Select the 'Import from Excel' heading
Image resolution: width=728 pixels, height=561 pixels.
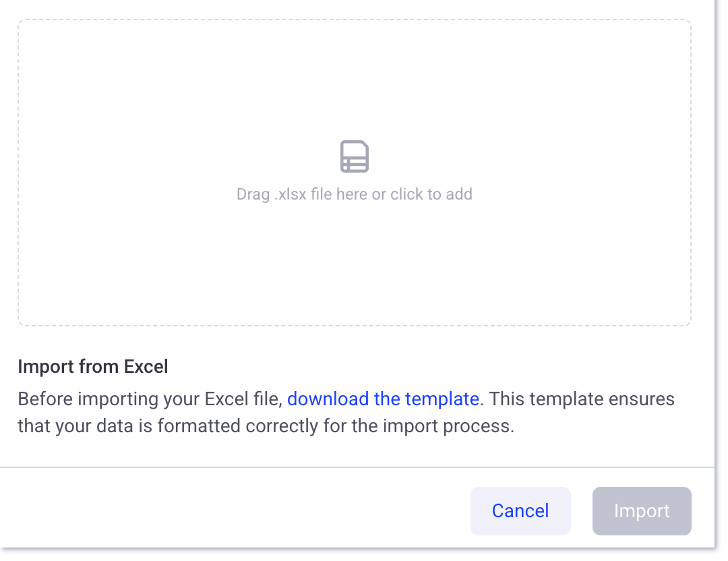pos(93,367)
